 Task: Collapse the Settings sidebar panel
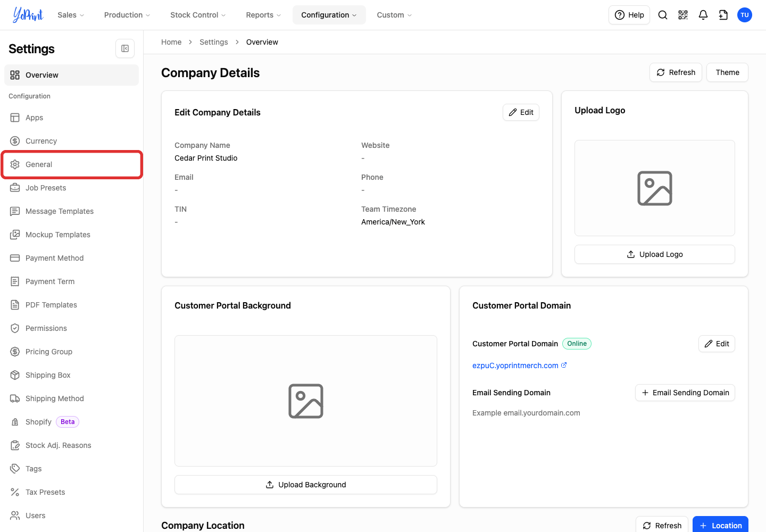point(125,48)
